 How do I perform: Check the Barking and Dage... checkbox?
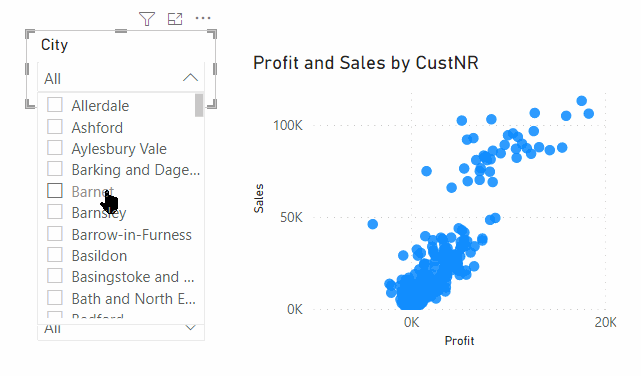pos(55,169)
